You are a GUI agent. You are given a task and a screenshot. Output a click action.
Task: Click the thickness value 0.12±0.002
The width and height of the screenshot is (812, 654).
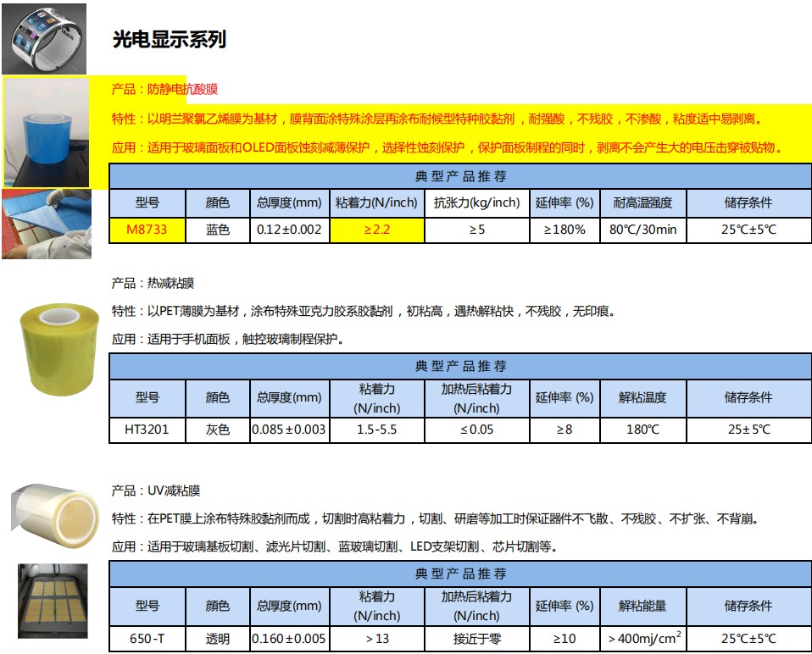290,230
